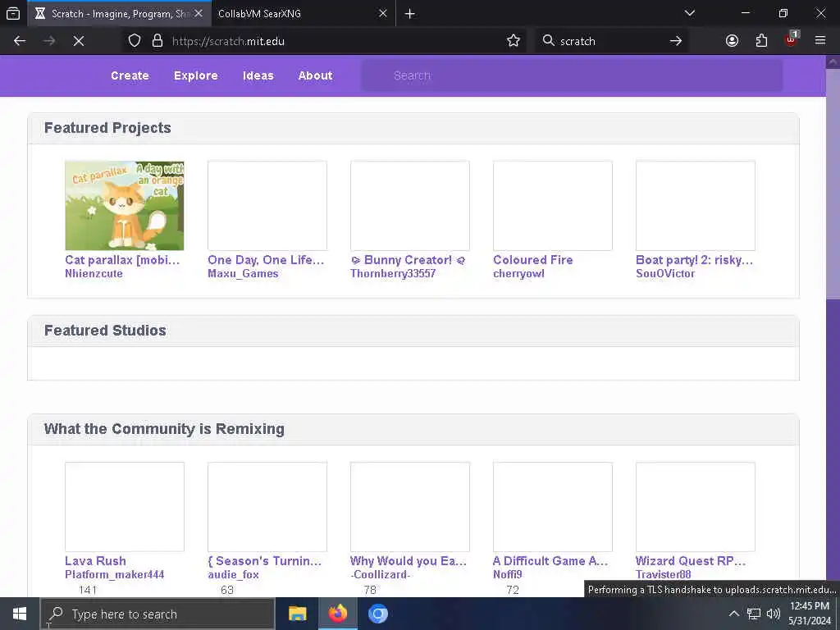Open File Explorer from the taskbar
Viewport: 840px width, 630px height.
point(297,614)
